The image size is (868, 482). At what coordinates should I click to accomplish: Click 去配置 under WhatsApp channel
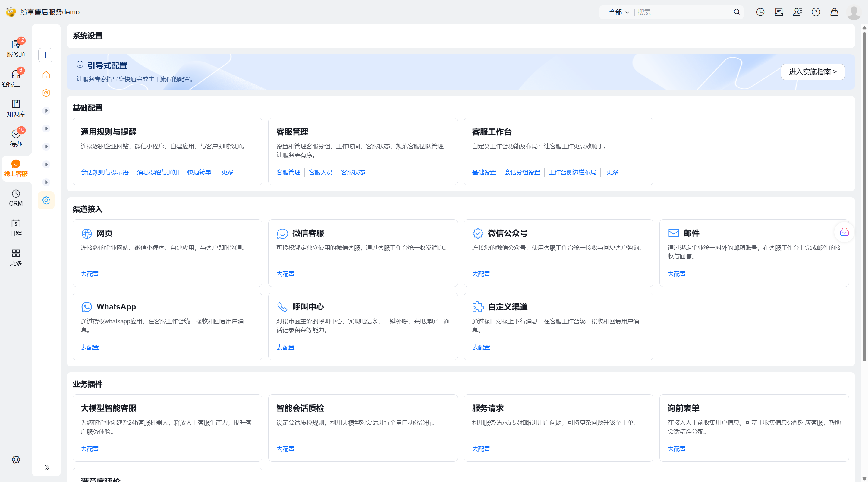(x=90, y=347)
